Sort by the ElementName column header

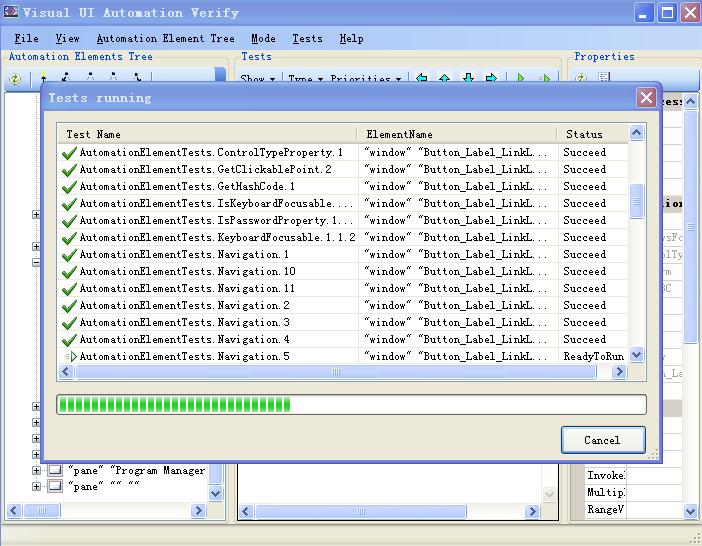pyautogui.click(x=457, y=134)
